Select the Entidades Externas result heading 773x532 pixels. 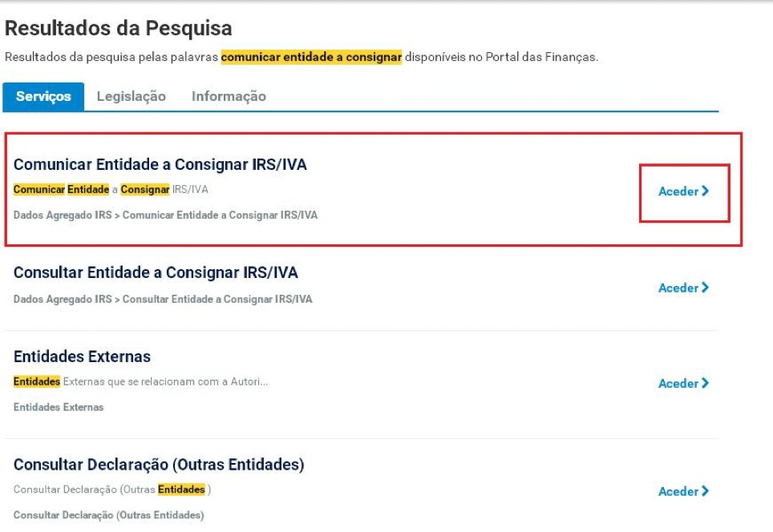tap(82, 357)
